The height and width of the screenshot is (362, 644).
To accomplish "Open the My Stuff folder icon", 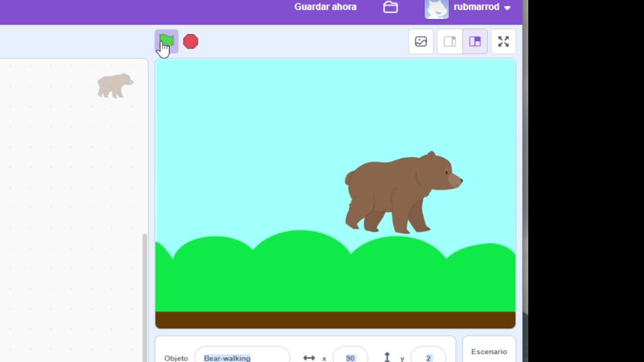I will click(390, 7).
